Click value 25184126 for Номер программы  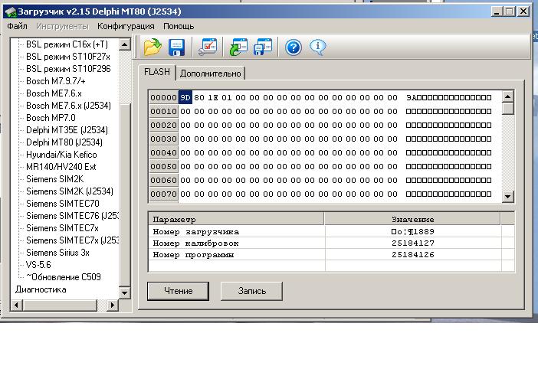(413, 255)
